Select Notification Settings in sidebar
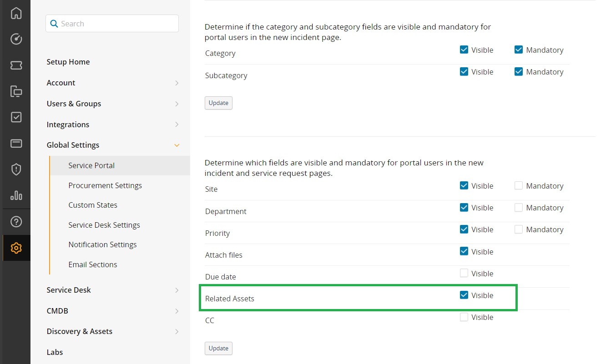Screen dimensions: 606x364 (102, 244)
